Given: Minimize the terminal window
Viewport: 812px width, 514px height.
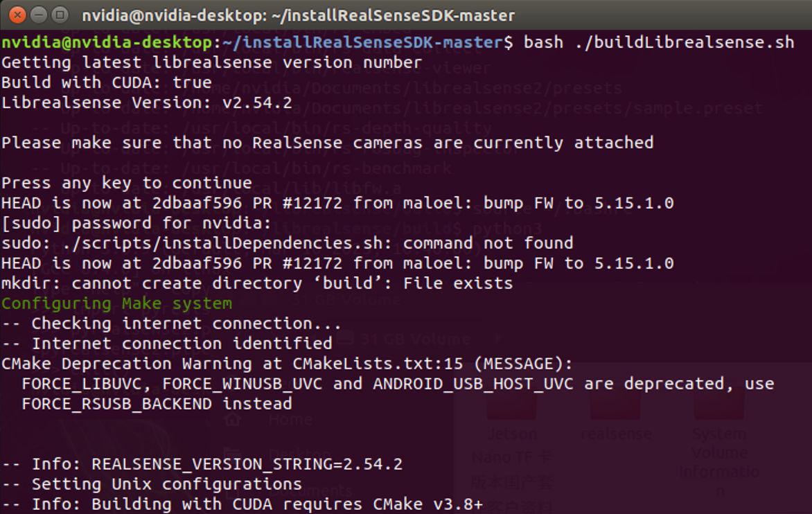Looking at the screenshot, I should [x=39, y=14].
